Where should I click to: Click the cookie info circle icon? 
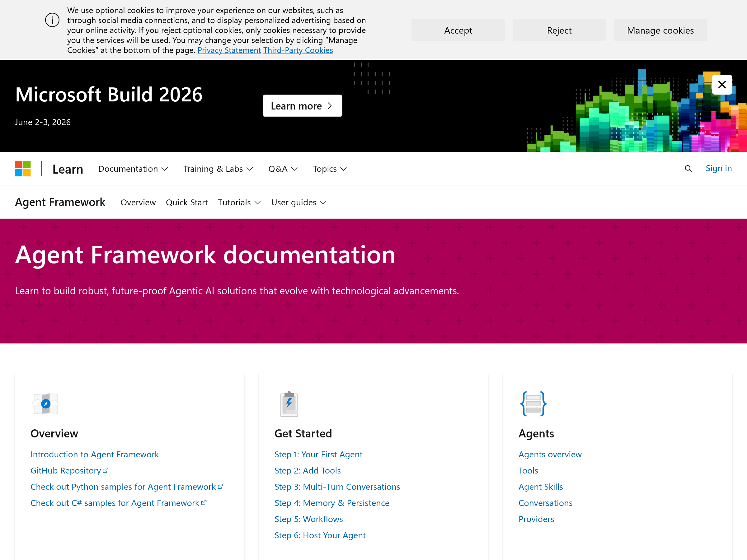coord(52,20)
